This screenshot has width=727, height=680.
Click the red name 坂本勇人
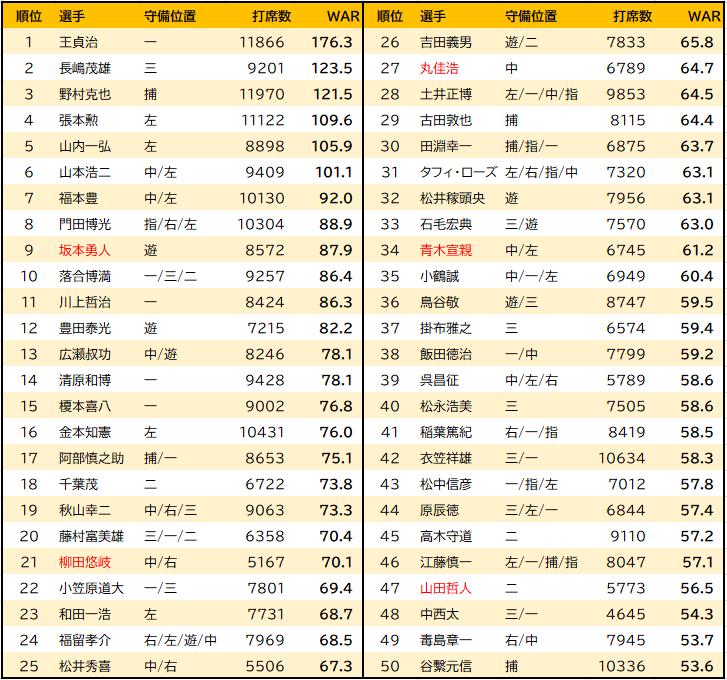pyautogui.click(x=85, y=250)
